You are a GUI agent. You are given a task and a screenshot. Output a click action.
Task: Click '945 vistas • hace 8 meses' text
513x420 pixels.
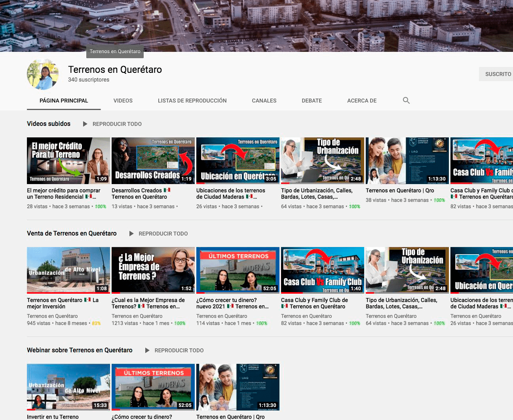57,323
